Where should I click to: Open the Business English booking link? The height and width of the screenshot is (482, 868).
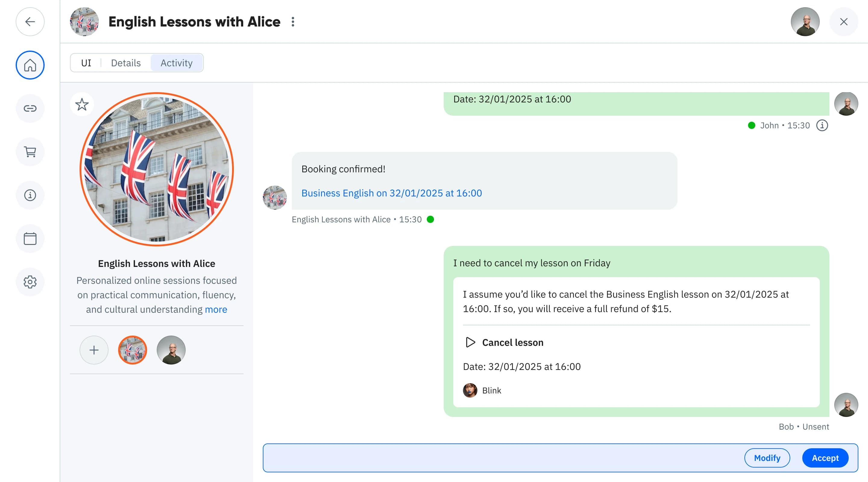(391, 193)
